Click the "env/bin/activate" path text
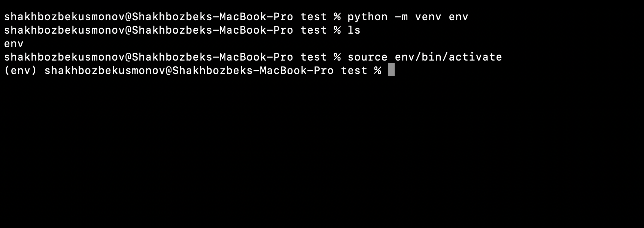Image resolution: width=644 pixels, height=228 pixels. click(448, 57)
